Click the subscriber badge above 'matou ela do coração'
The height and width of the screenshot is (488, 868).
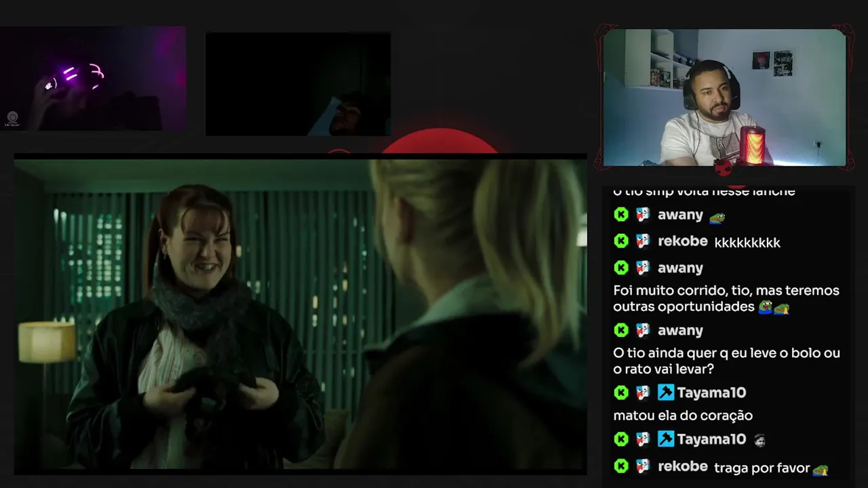[643, 392]
